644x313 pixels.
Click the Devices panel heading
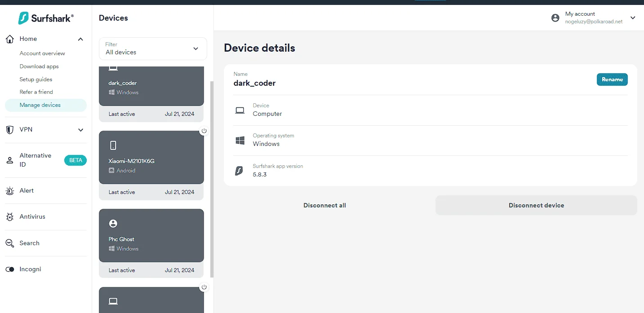(x=113, y=18)
